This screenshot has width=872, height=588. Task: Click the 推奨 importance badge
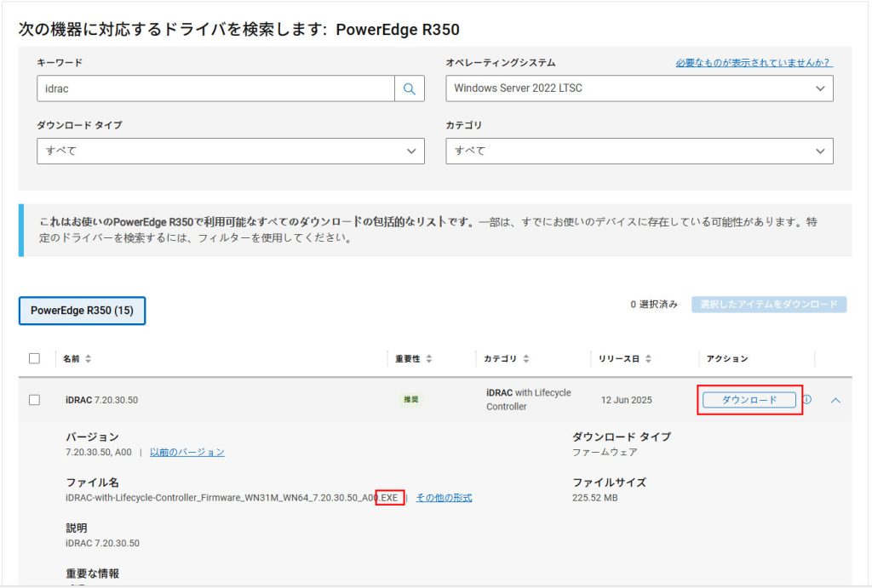[411, 400]
